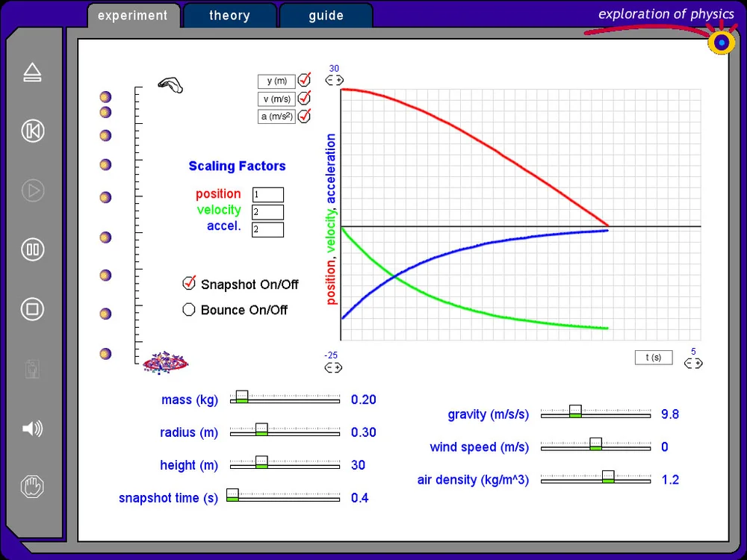Toggle the v (m/s) curve visibility

pos(303,97)
